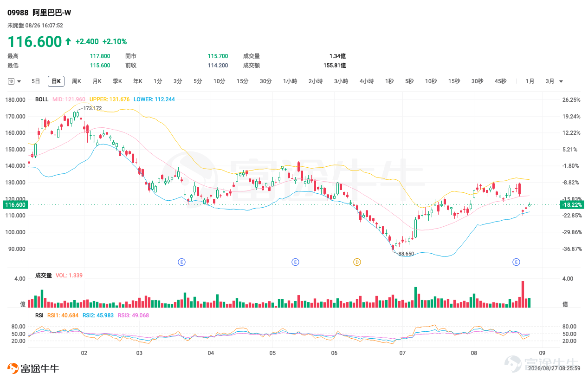
Task: Click the RSI1: 40.684 value
Action: point(63,315)
